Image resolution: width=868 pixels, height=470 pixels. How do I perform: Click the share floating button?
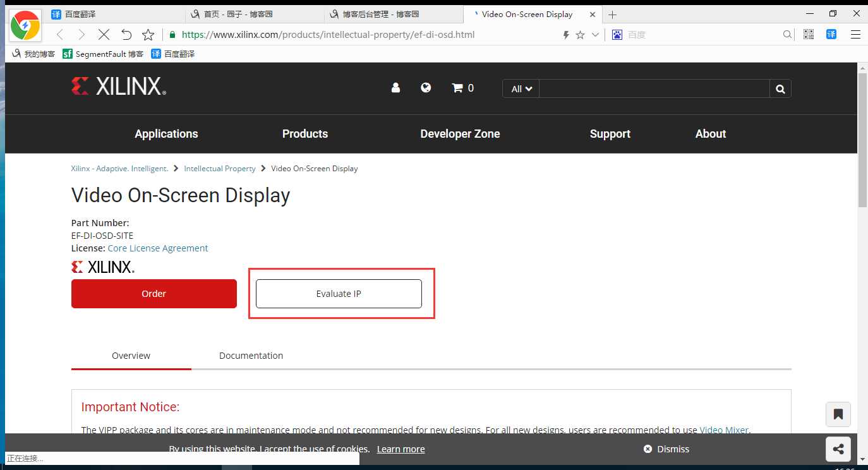(838, 449)
